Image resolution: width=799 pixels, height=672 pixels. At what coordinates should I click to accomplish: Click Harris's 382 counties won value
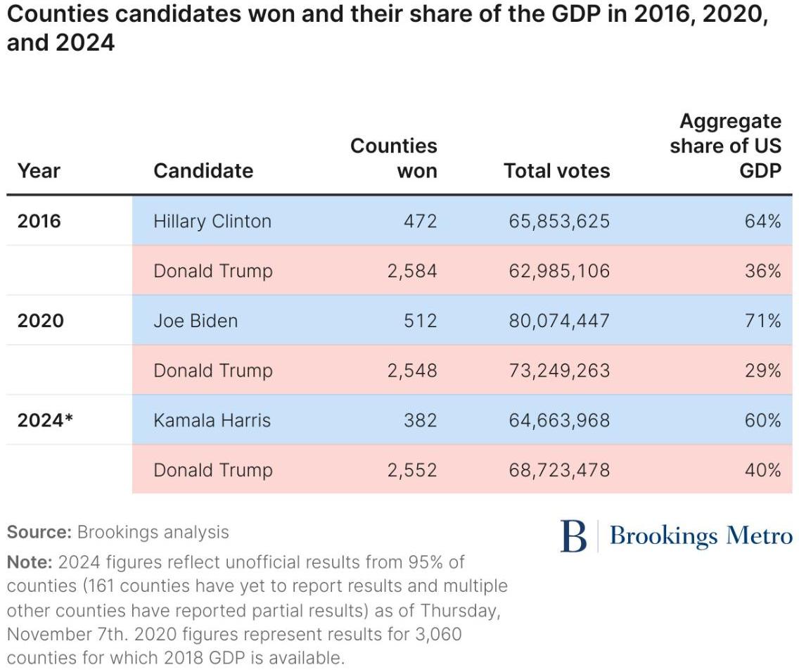(420, 420)
